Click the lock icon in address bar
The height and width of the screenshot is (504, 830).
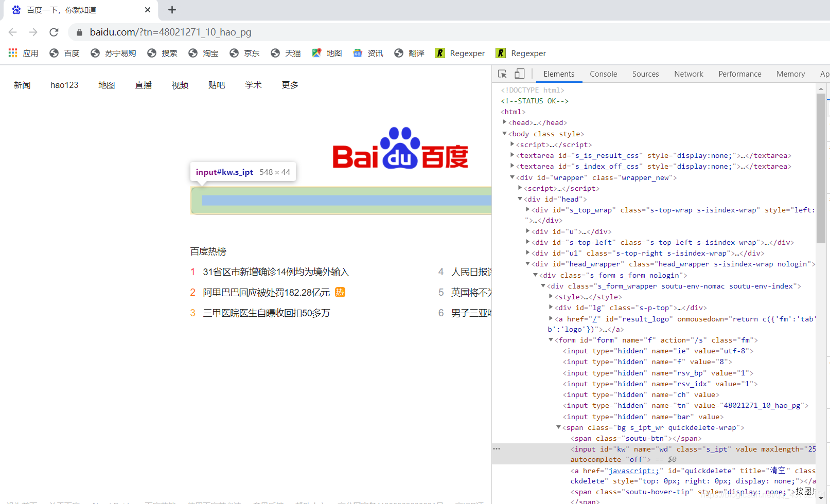click(79, 32)
